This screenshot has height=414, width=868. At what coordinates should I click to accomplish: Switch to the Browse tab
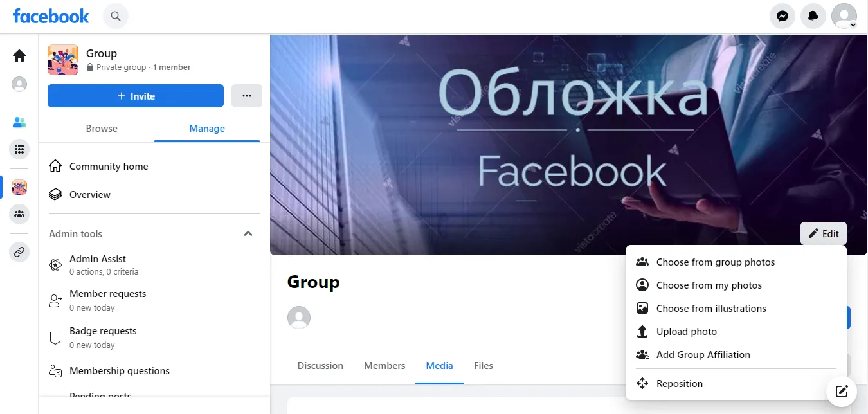click(x=102, y=129)
